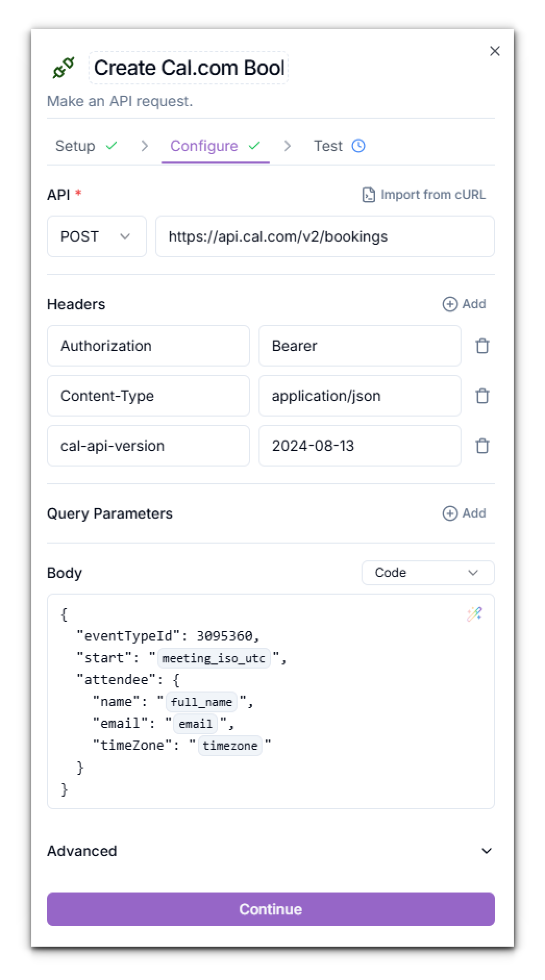This screenshot has width=545, height=980.
Task: Open the Body Code type dropdown
Action: [x=428, y=573]
